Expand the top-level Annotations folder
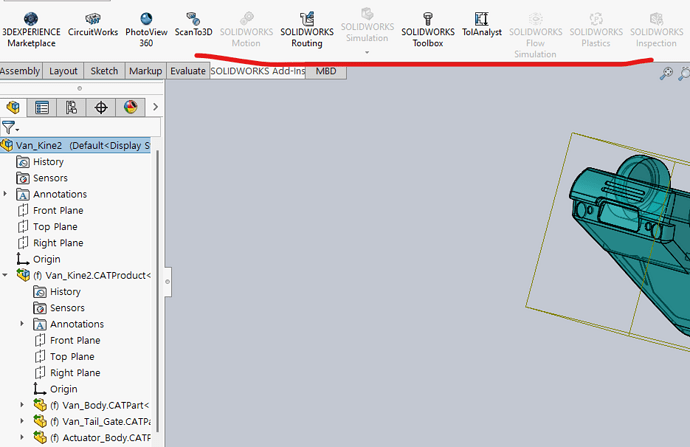The height and width of the screenshot is (447, 690). 7,194
